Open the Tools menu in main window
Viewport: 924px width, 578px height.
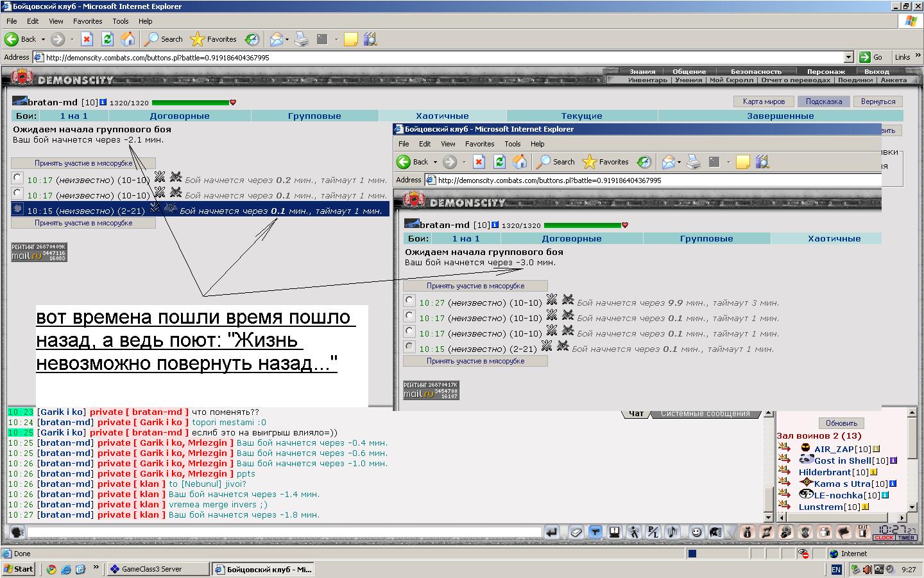121,21
